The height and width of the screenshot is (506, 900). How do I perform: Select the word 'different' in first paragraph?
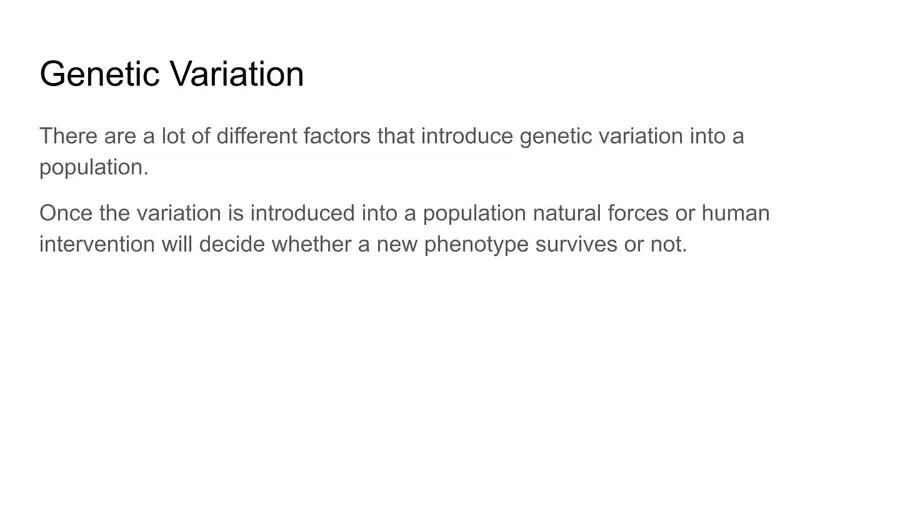pyautogui.click(x=257, y=137)
